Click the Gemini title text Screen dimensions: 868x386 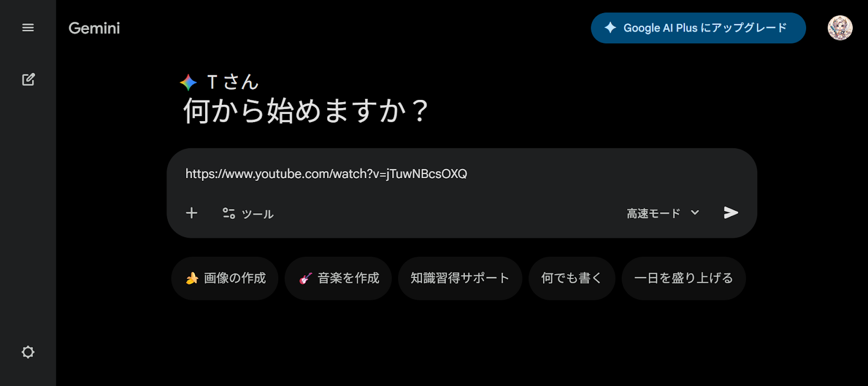click(x=94, y=28)
